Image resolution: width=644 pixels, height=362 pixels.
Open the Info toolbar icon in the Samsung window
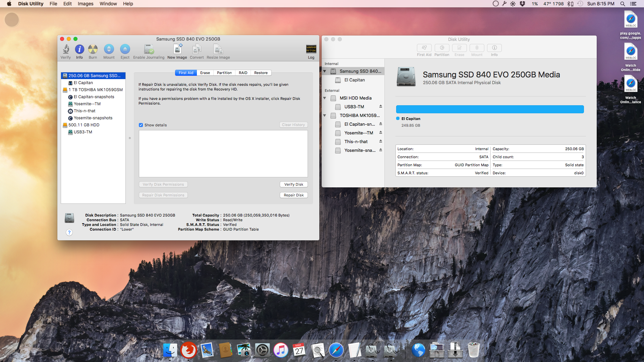[x=79, y=49]
